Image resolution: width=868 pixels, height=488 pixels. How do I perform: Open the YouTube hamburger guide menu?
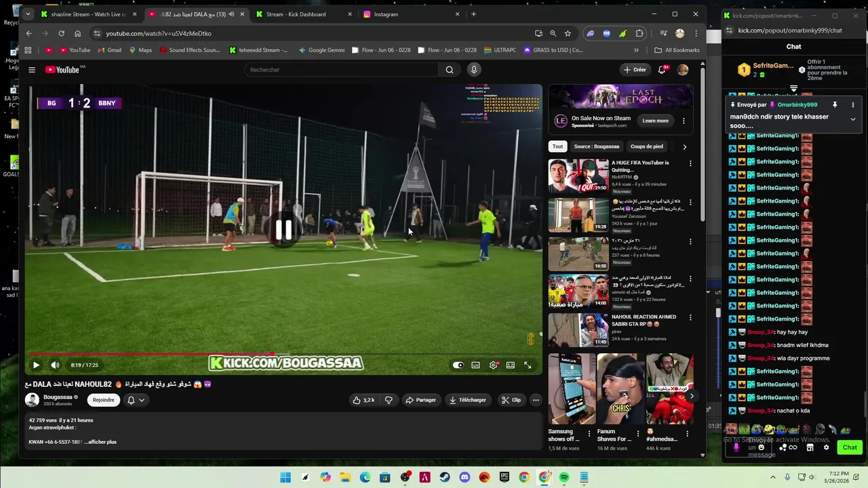(31, 70)
